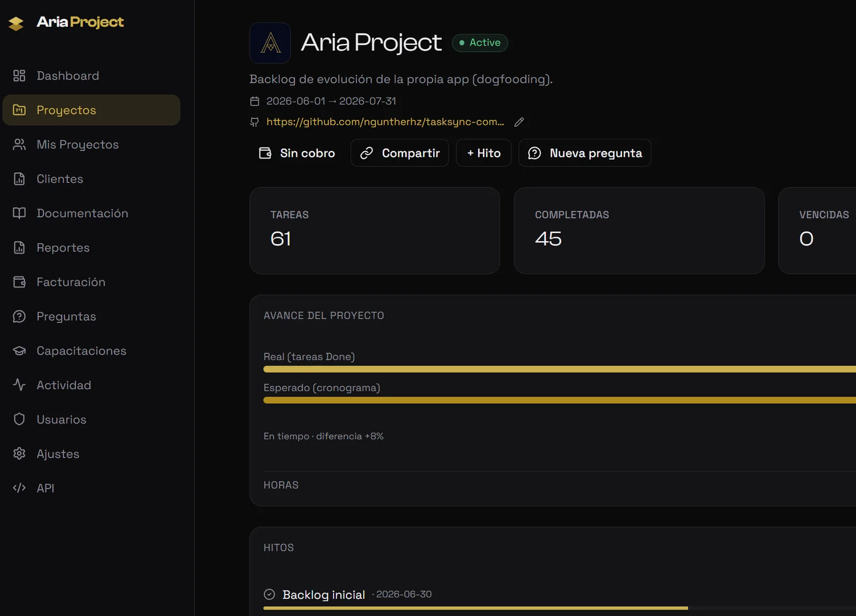Click the Aria Project logo icon in sidebar
This screenshot has height=616, width=856.
coord(16,24)
